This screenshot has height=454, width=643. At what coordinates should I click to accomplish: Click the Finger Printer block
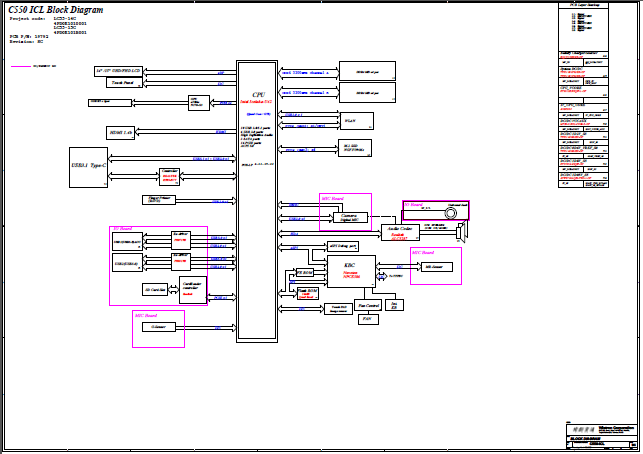[x=159, y=200]
